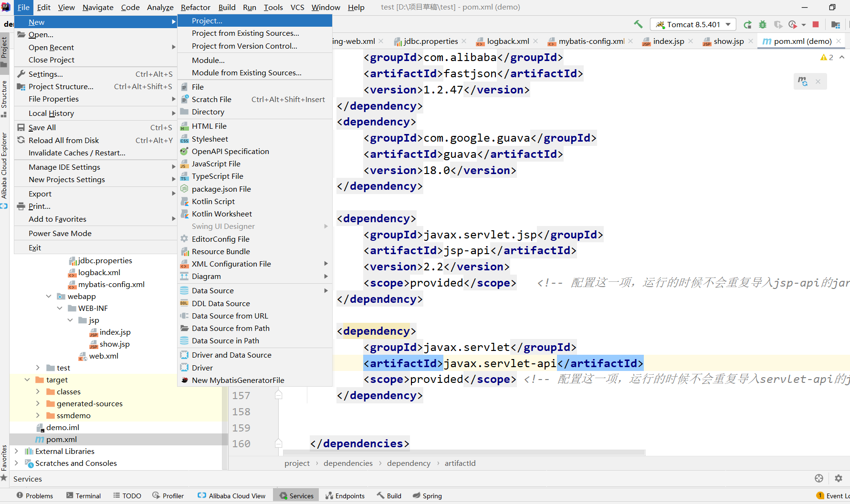Open the Structure side tool window
The width and height of the screenshot is (850, 504).
tap(4, 99)
